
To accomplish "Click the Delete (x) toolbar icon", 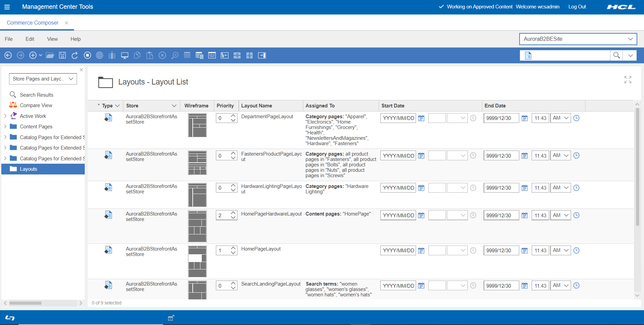I will (x=162, y=55).
